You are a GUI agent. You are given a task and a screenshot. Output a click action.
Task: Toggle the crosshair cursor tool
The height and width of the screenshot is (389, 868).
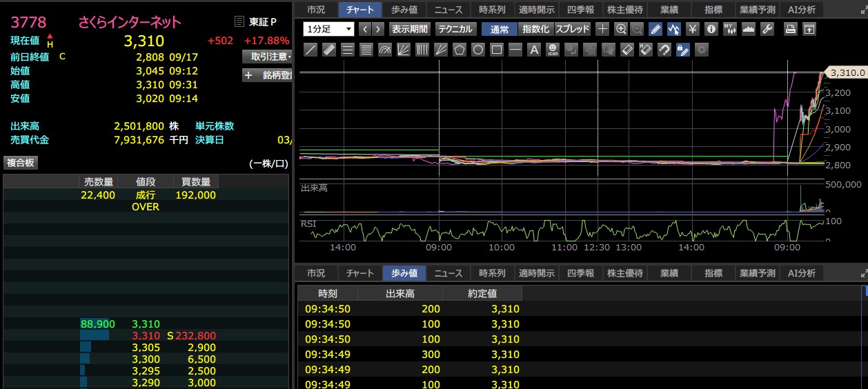click(x=602, y=29)
